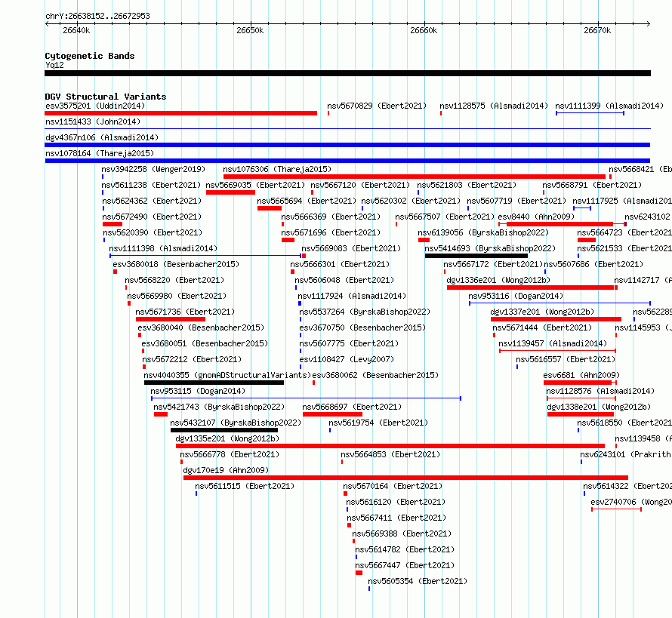Select nsv953115 (Dogan2014) variant
This screenshot has width=672, height=618.
(198, 391)
